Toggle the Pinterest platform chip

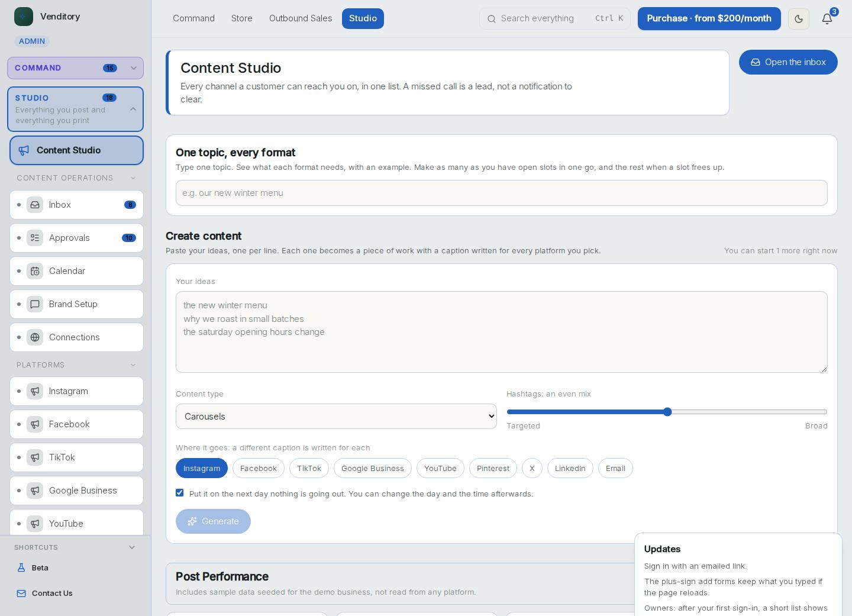(493, 468)
